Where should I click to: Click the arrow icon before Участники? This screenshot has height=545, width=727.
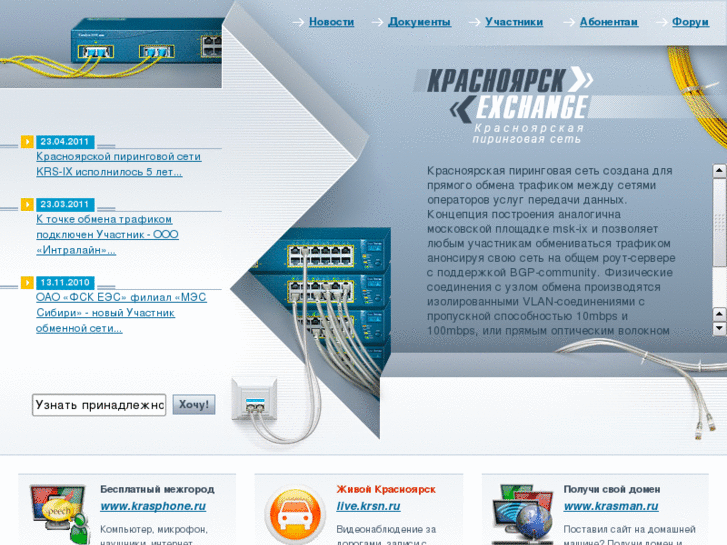click(x=474, y=22)
